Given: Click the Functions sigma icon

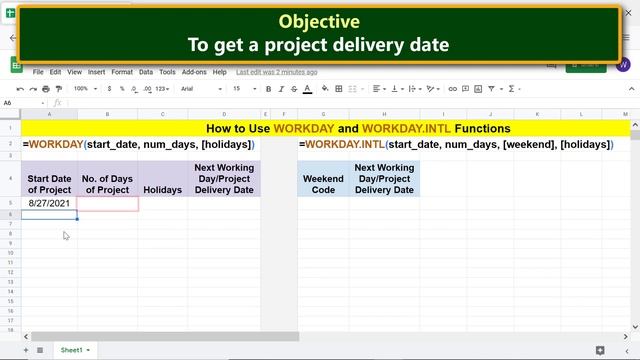Looking at the screenshot, I should (511, 89).
